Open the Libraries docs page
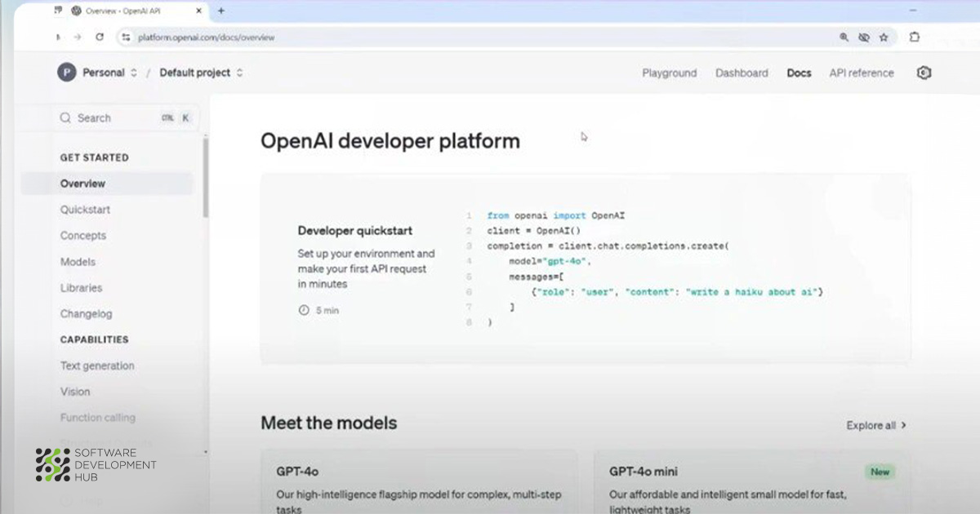The width and height of the screenshot is (980, 514). pos(81,288)
